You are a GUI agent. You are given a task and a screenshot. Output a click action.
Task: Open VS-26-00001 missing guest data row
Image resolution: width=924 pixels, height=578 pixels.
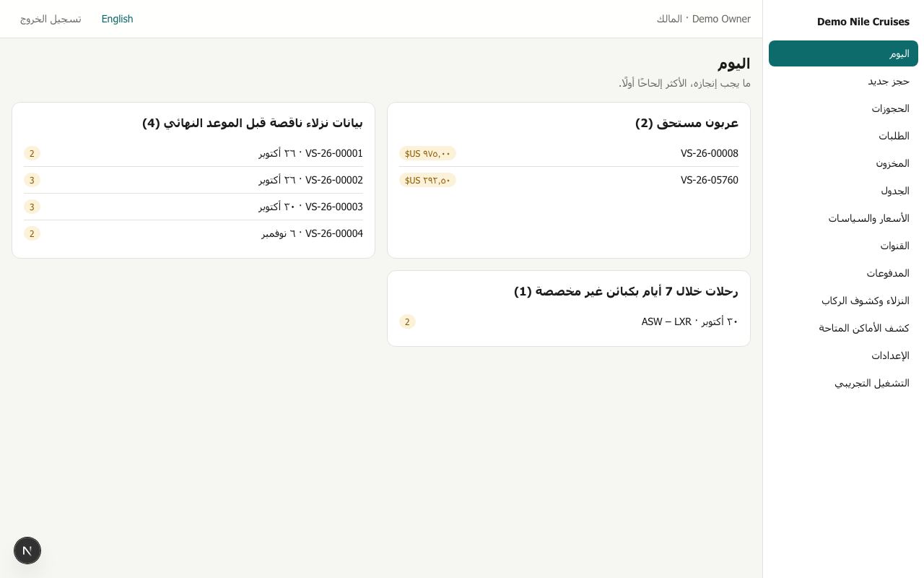193,153
